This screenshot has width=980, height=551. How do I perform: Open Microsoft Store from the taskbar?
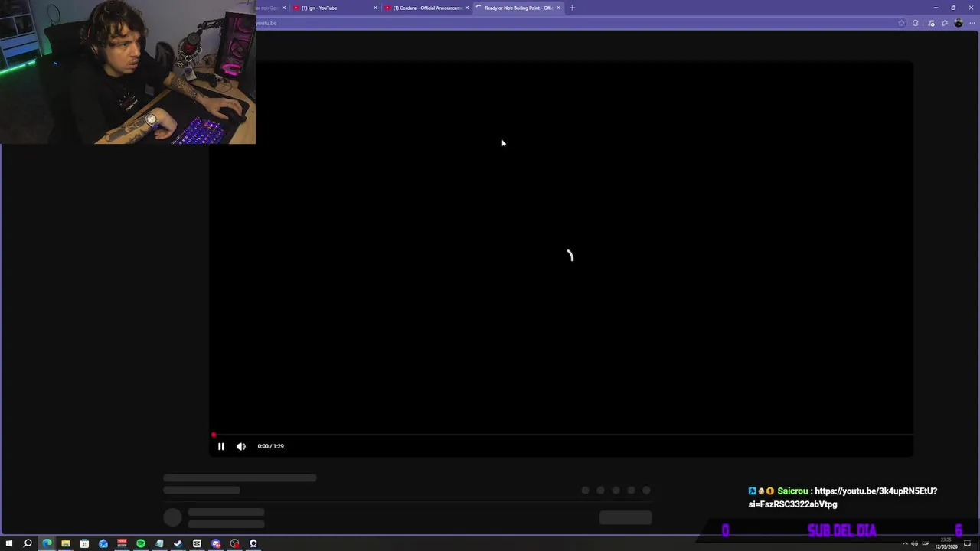(x=84, y=543)
